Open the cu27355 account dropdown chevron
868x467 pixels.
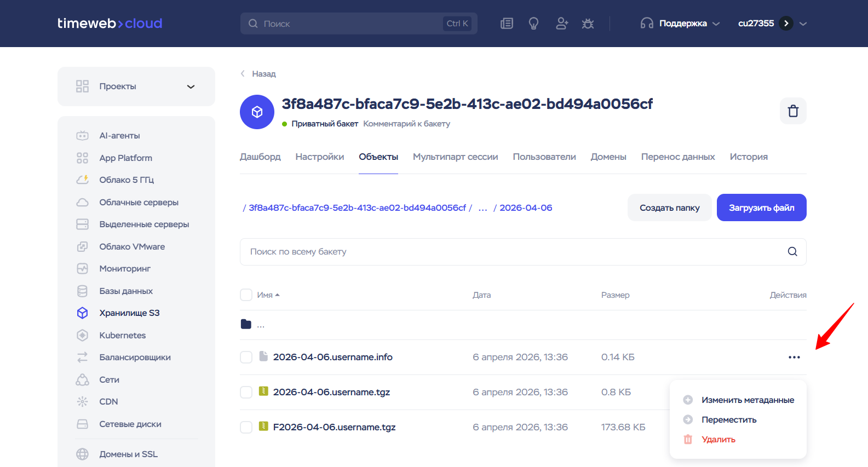(x=803, y=24)
